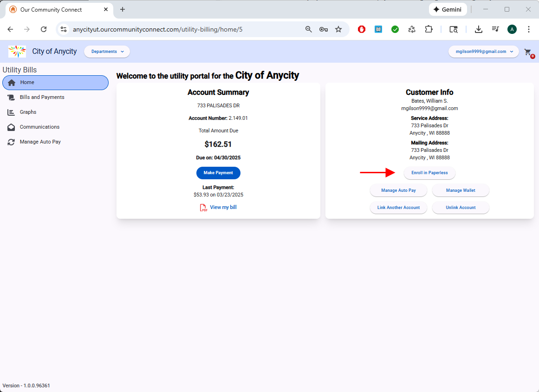This screenshot has height=392, width=539.
Task: Click the City of Anycity logo
Action: (x=17, y=52)
